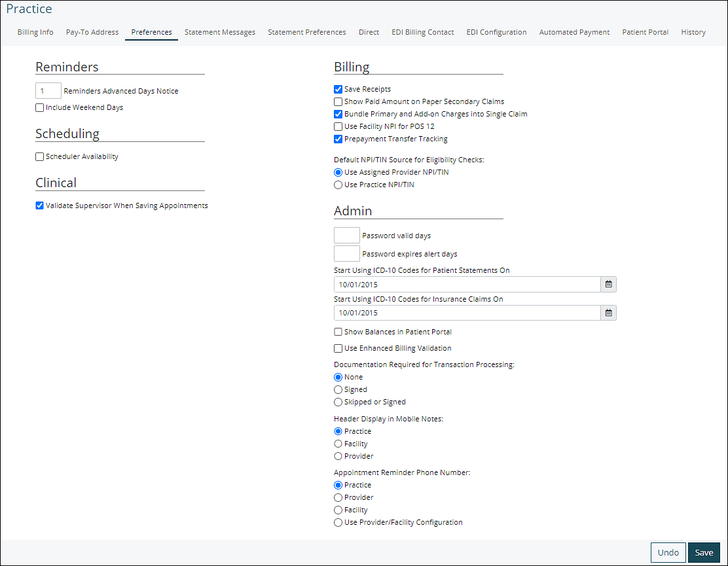
Task: Select Practice for Appointment Reminder Phone Number
Action: tap(338, 486)
